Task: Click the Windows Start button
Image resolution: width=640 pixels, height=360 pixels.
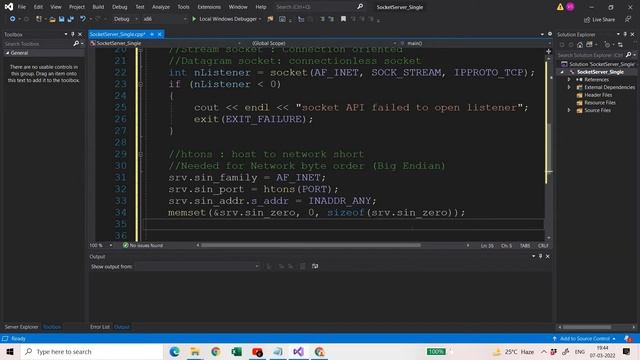Action: (x=10, y=351)
